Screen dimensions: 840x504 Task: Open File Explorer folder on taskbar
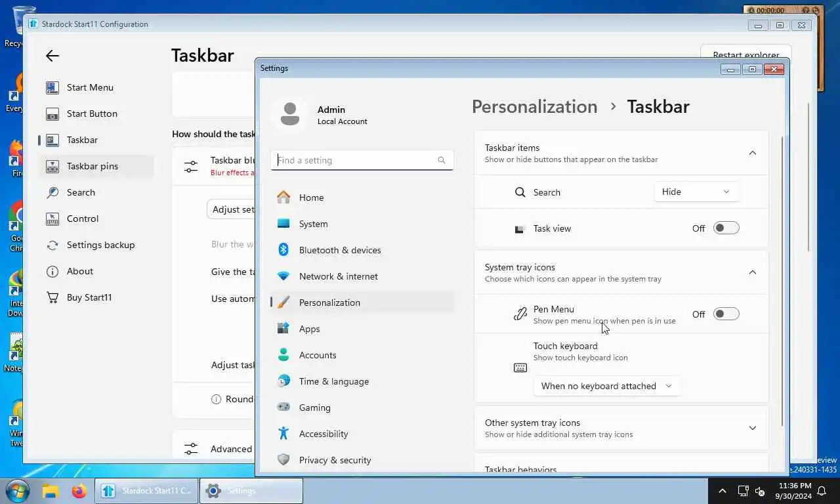pos(51,490)
